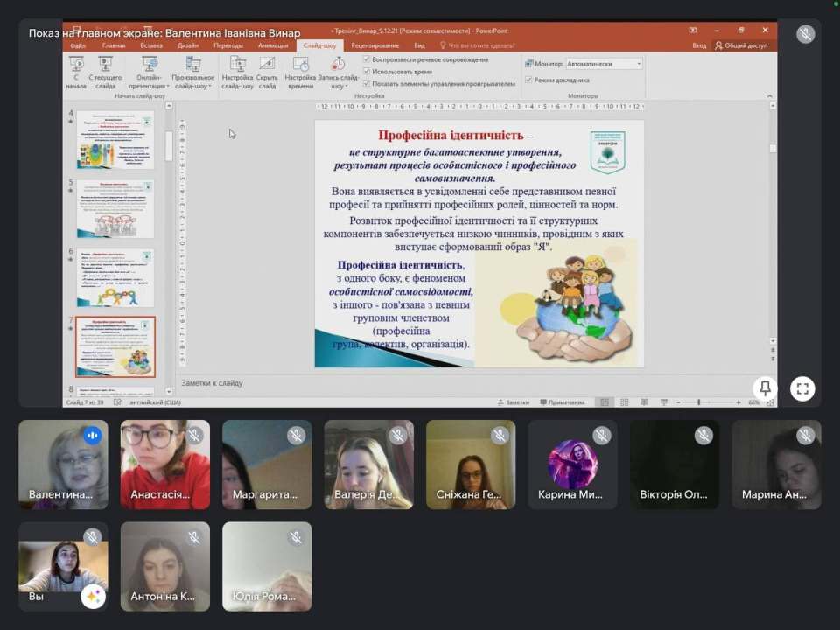Enter fullscreen for the shared screen
The height and width of the screenshot is (630, 840).
[x=802, y=388]
